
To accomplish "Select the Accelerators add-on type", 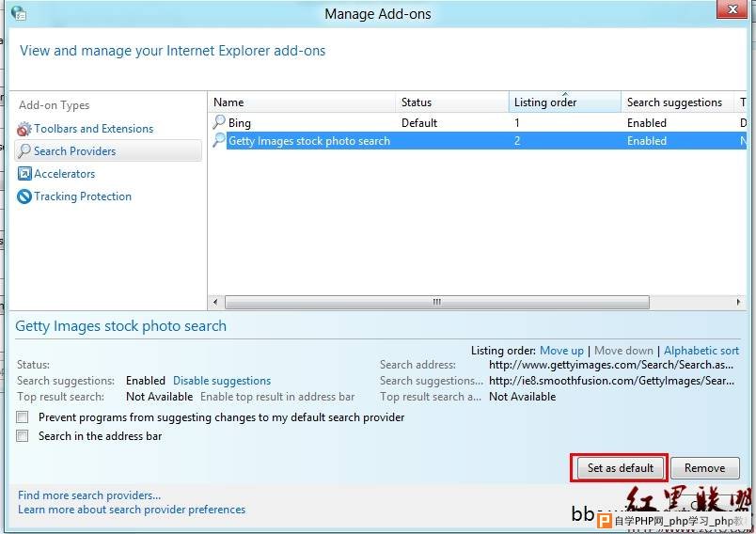I will point(64,174).
